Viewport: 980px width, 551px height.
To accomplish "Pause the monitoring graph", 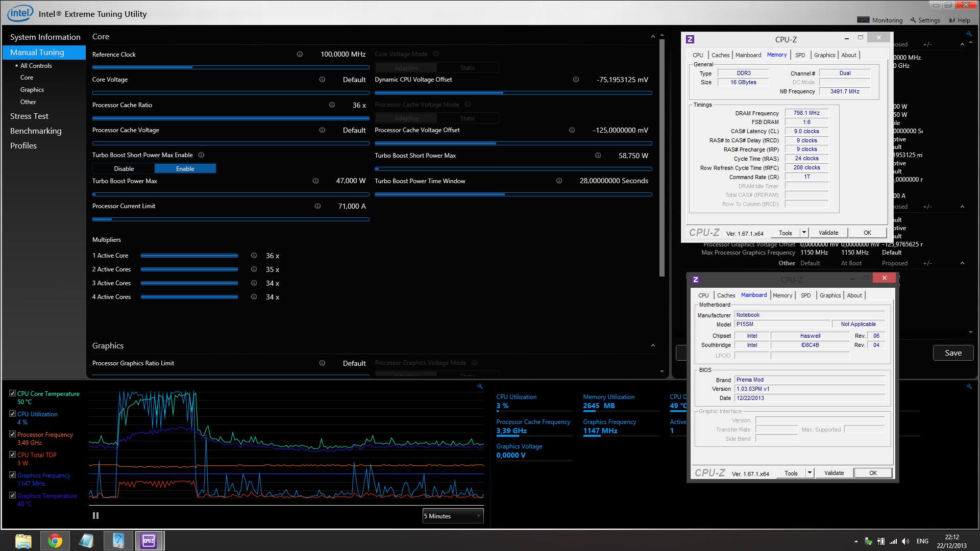I will pyautogui.click(x=95, y=516).
